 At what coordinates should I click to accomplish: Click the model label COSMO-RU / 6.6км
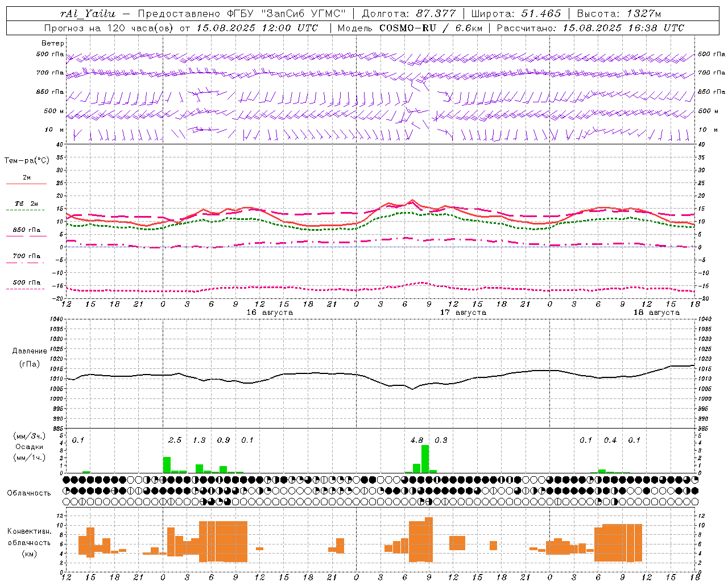pyautogui.click(x=430, y=28)
